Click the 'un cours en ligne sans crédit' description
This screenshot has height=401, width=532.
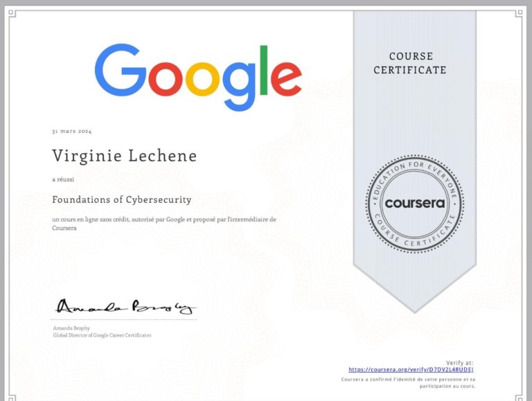tap(164, 224)
